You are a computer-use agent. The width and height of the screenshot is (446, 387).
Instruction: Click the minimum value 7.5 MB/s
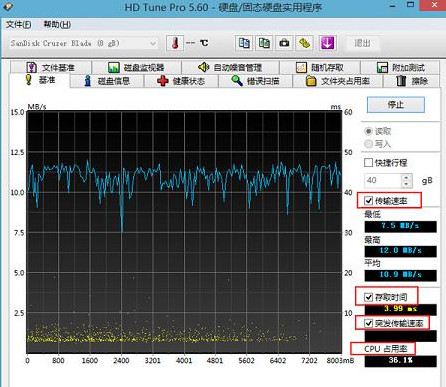pos(400,226)
